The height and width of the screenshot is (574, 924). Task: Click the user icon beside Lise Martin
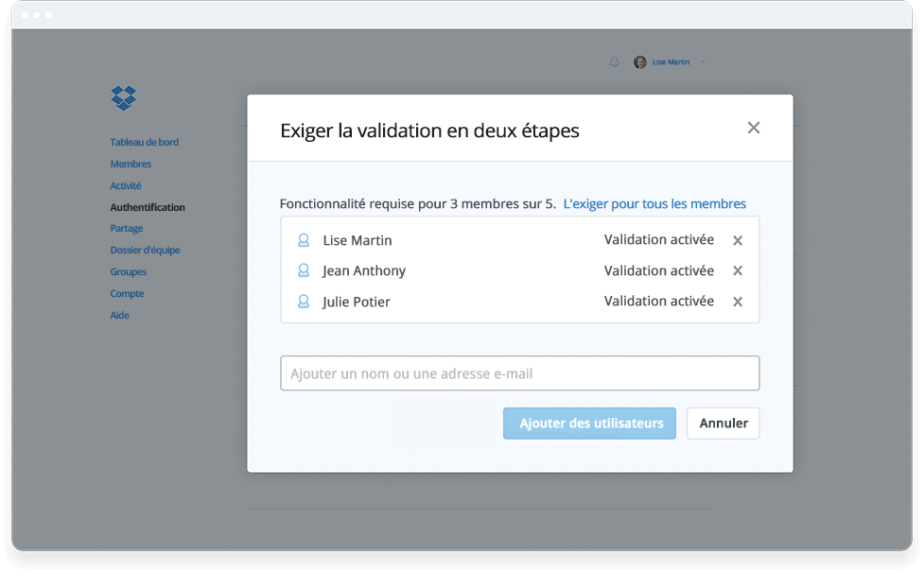pos(304,240)
